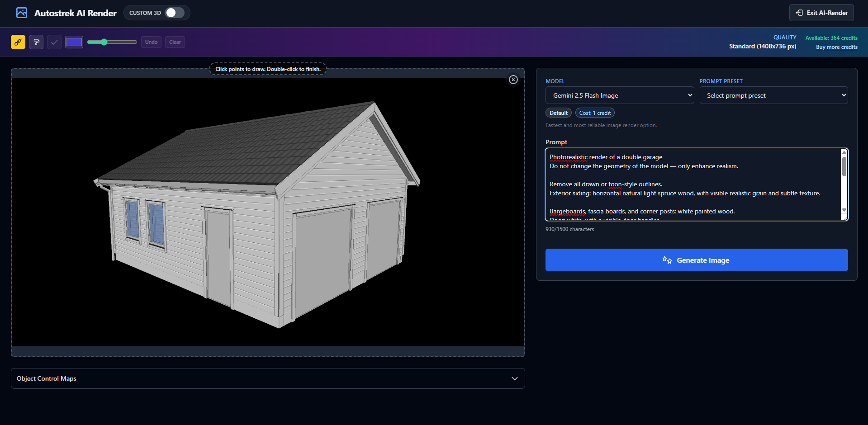Click the Clear button
Viewport: 868px width, 425px height.
point(175,42)
